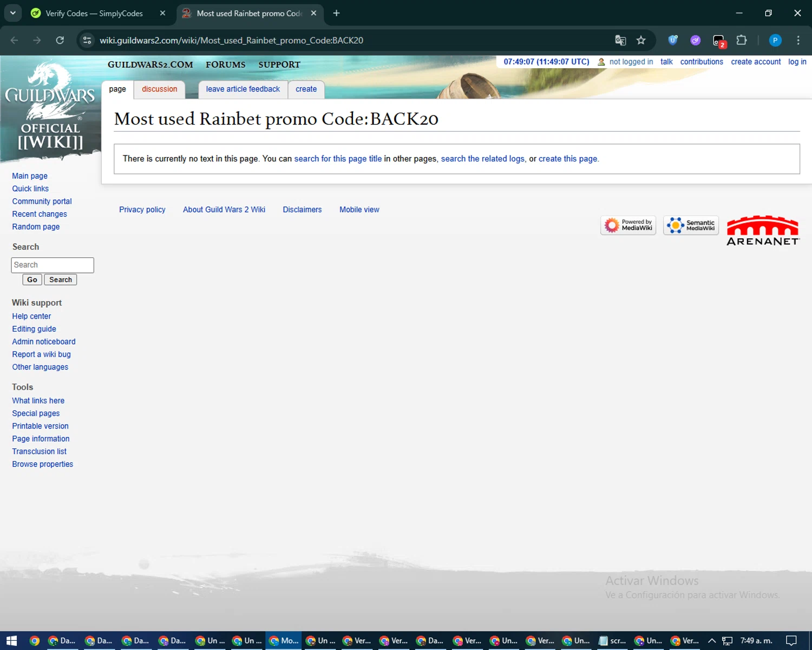Open the taskbar network status icon
The width and height of the screenshot is (812, 650).
tap(727, 641)
